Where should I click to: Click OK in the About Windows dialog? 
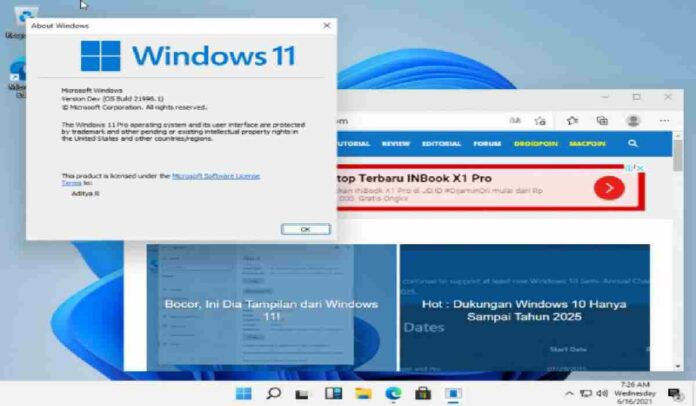(x=305, y=229)
